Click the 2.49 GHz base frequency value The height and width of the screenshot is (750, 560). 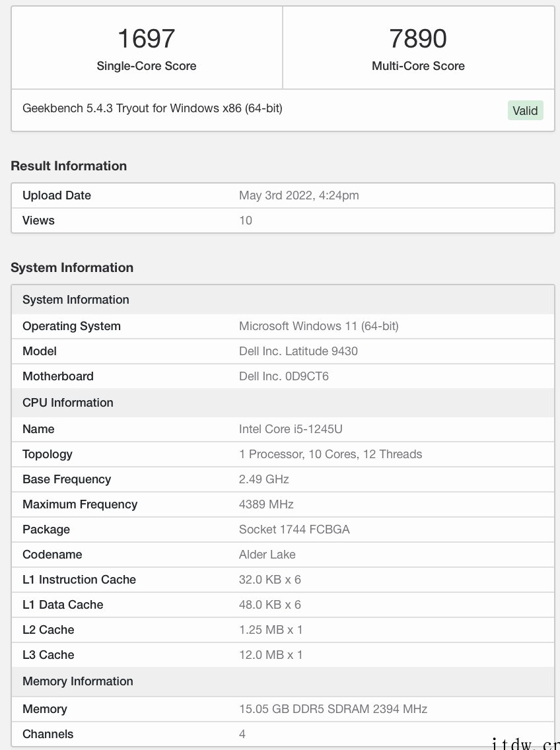coord(263,479)
